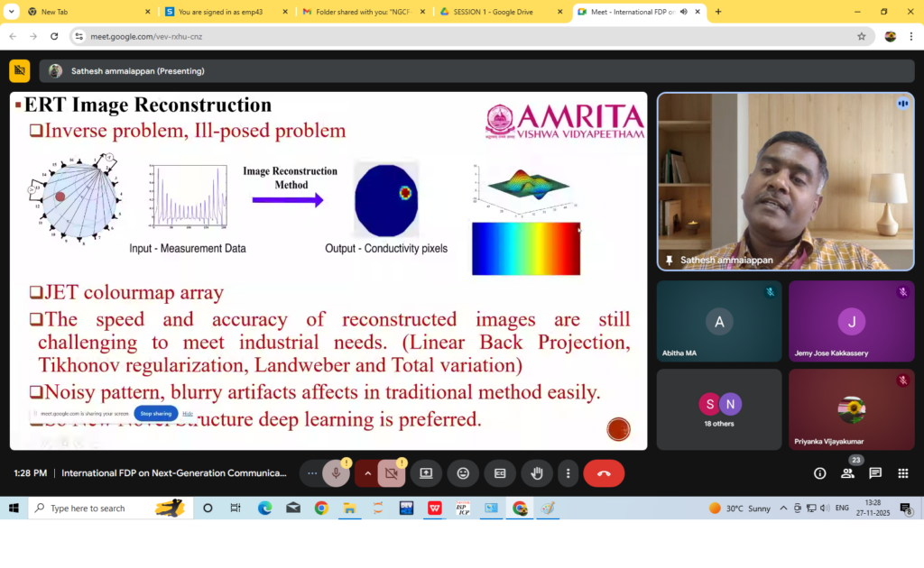Click the 18 others participant tile
Image resolution: width=924 pixels, height=568 pixels.
click(x=719, y=409)
